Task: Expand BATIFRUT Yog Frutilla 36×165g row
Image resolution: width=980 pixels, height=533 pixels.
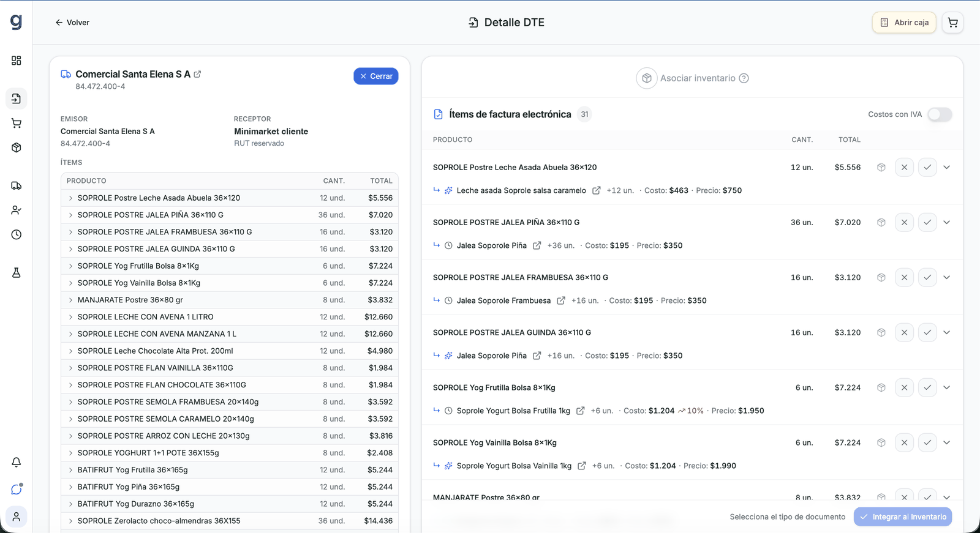Action: point(71,470)
